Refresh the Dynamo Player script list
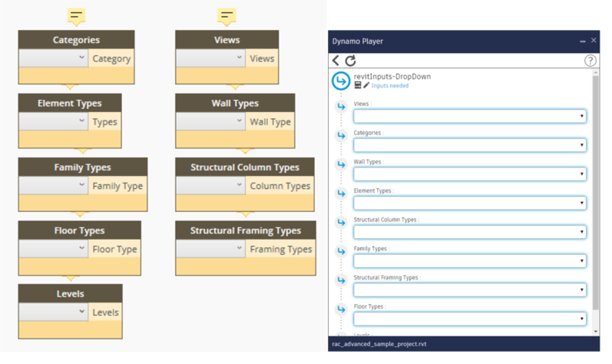Screen dimensions: 612x364 [x=351, y=61]
